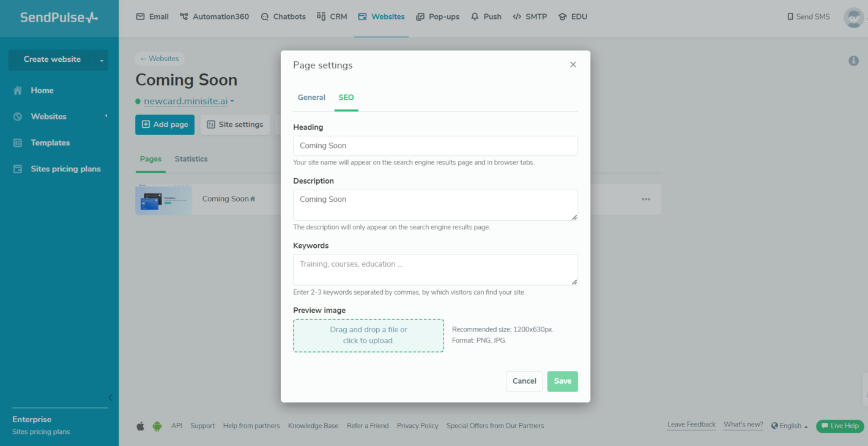868x446 pixels.
Task: Switch to the General tab
Action: coord(311,98)
